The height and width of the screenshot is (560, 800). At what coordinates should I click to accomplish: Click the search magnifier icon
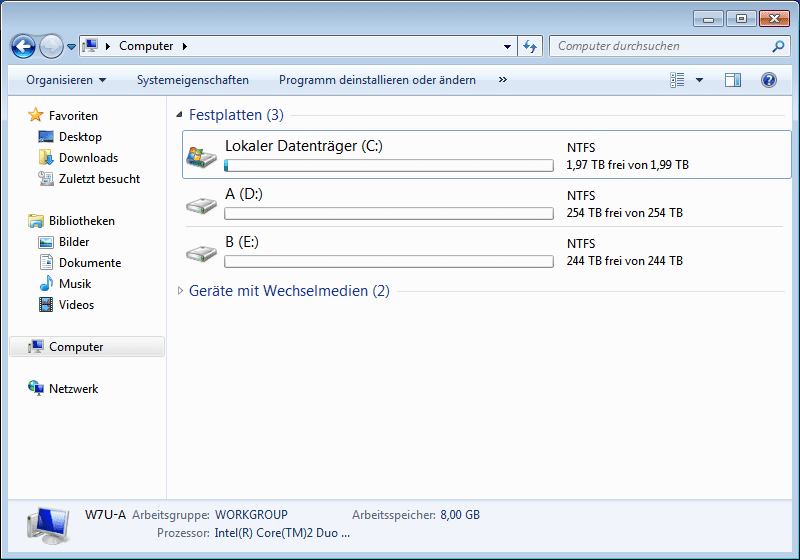778,46
